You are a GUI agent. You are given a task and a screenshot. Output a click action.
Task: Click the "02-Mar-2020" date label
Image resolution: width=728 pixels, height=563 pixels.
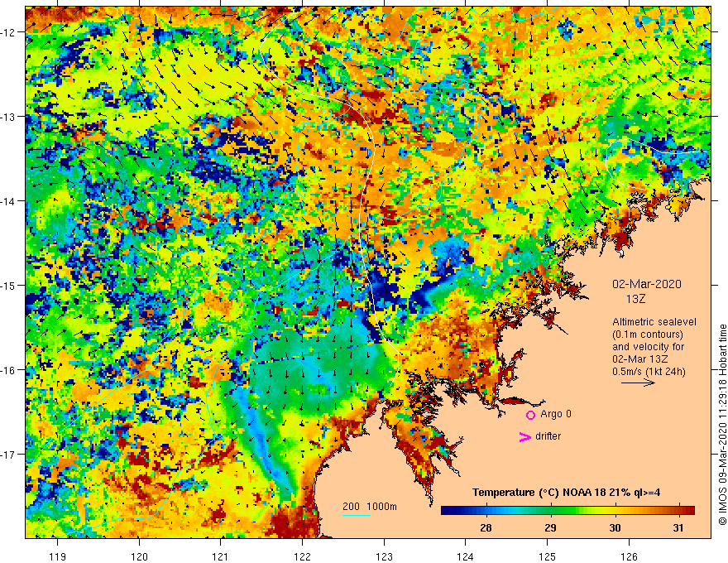point(647,284)
